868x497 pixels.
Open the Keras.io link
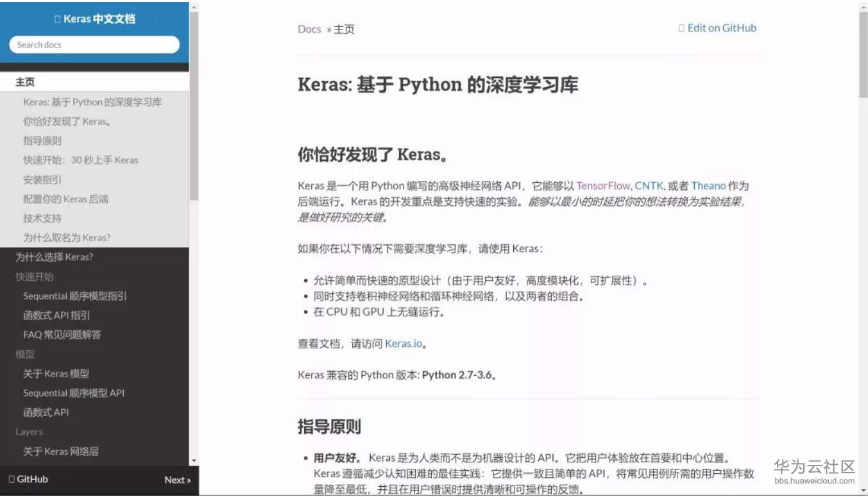click(x=404, y=343)
